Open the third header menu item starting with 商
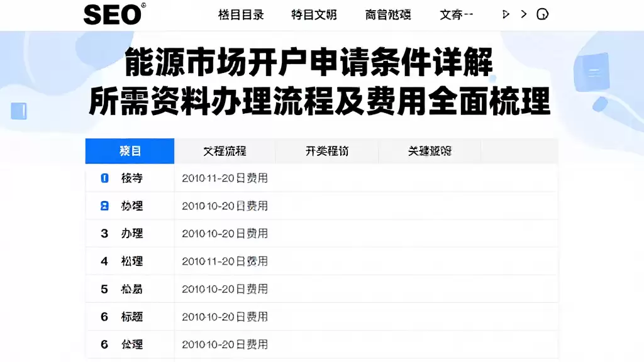This screenshot has height=362, width=644. click(388, 15)
